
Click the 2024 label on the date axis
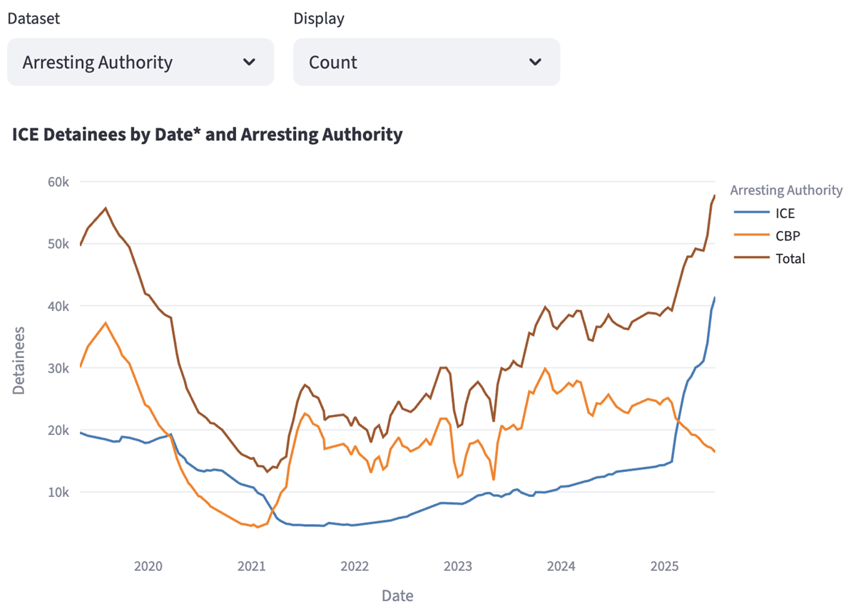pyautogui.click(x=561, y=568)
